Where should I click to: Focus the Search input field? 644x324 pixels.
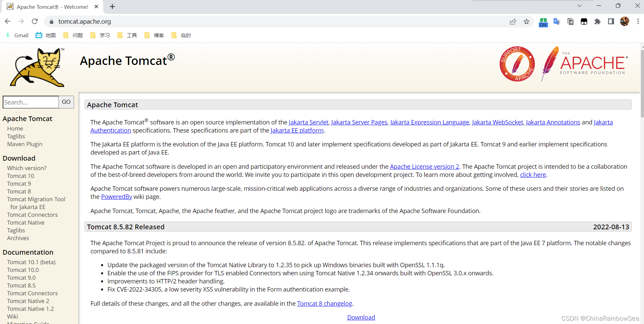[x=31, y=102]
